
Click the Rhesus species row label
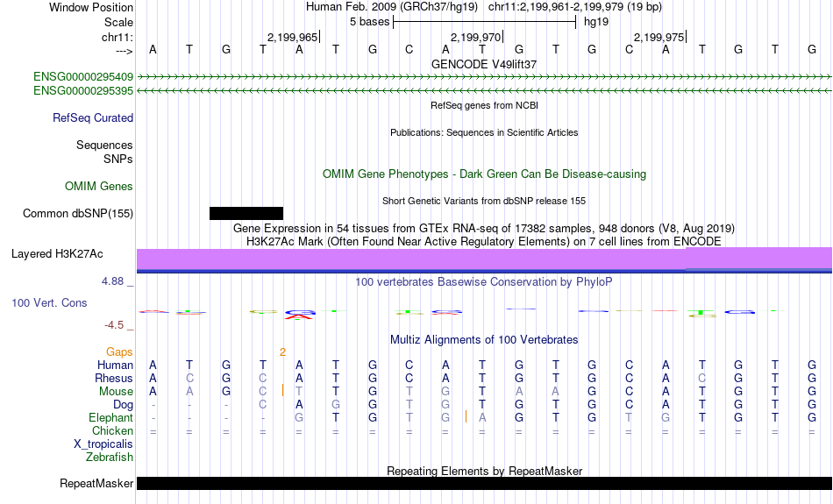pos(114,378)
